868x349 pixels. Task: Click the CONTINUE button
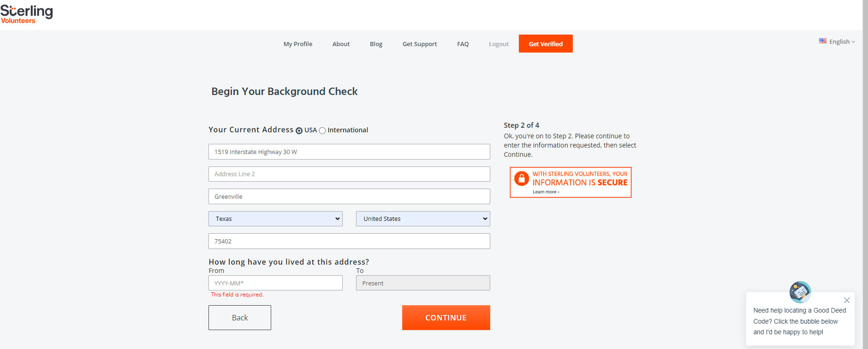click(x=446, y=318)
